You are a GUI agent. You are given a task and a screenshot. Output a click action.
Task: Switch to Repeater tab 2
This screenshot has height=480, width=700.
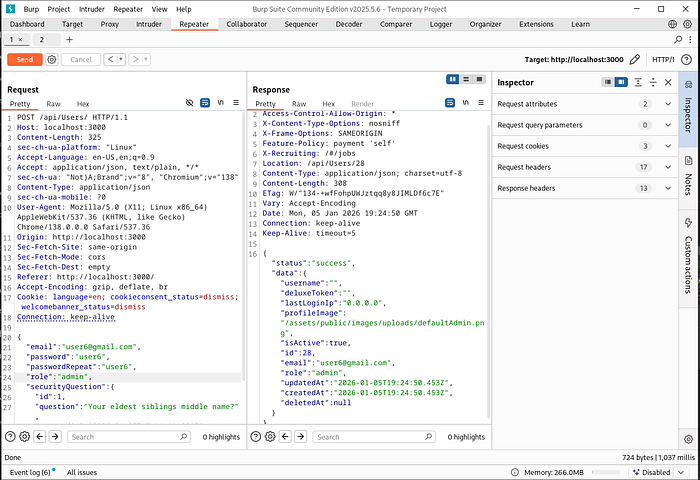click(42, 40)
